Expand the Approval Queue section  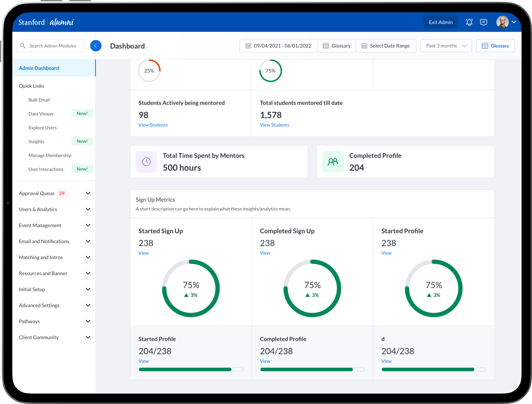(x=88, y=193)
